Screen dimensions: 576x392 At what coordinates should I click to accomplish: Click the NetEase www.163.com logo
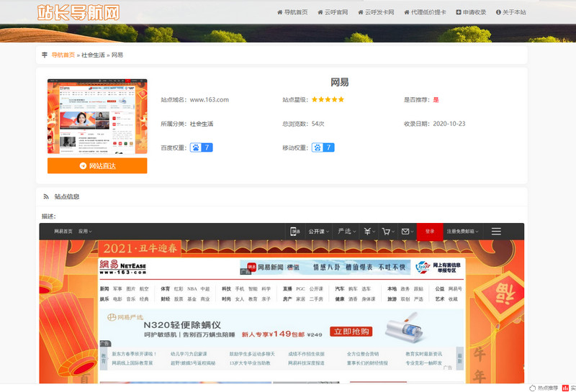[x=122, y=267]
